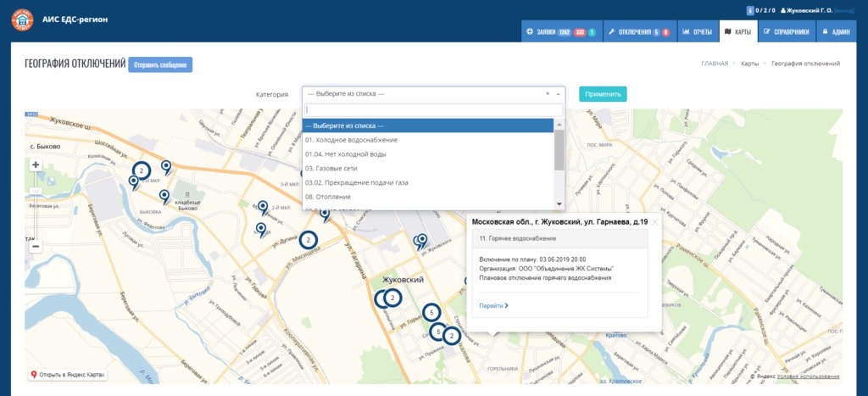The image size is (868, 396).
Task: Open the Отчеты menu tab
Action: coord(698,32)
